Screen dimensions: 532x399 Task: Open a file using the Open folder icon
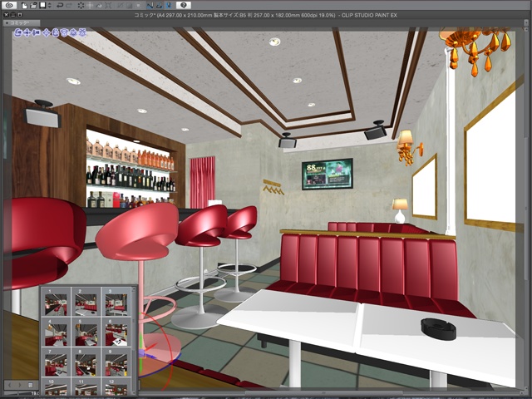tap(33, 6)
